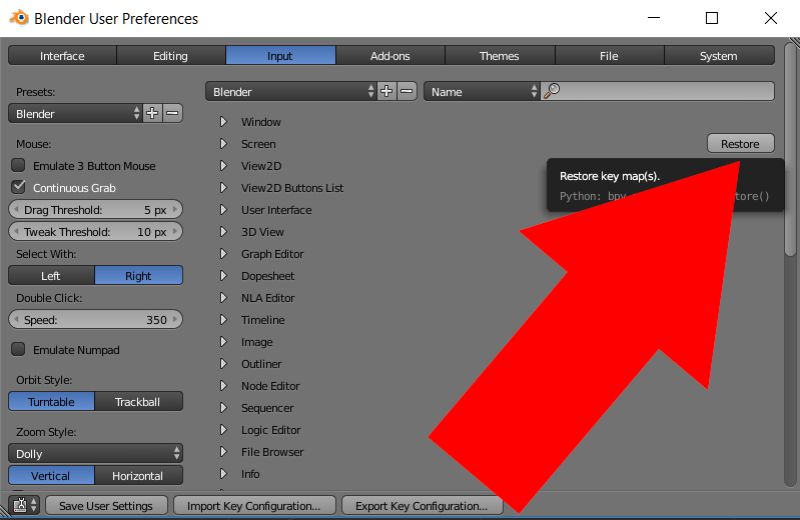The height and width of the screenshot is (520, 800).
Task: Increase Tweak Threshold with right arrow
Action: 175,231
